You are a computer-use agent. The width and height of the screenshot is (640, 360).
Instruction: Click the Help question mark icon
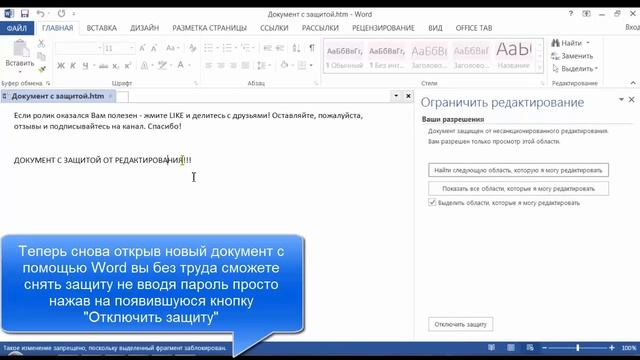point(571,13)
